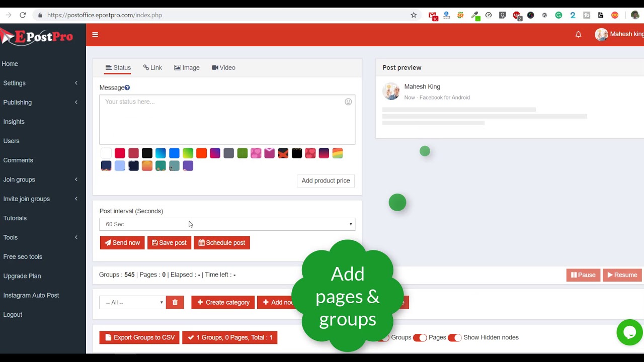The image size is (644, 362).
Task: Click the Create category button
Action: point(223,302)
